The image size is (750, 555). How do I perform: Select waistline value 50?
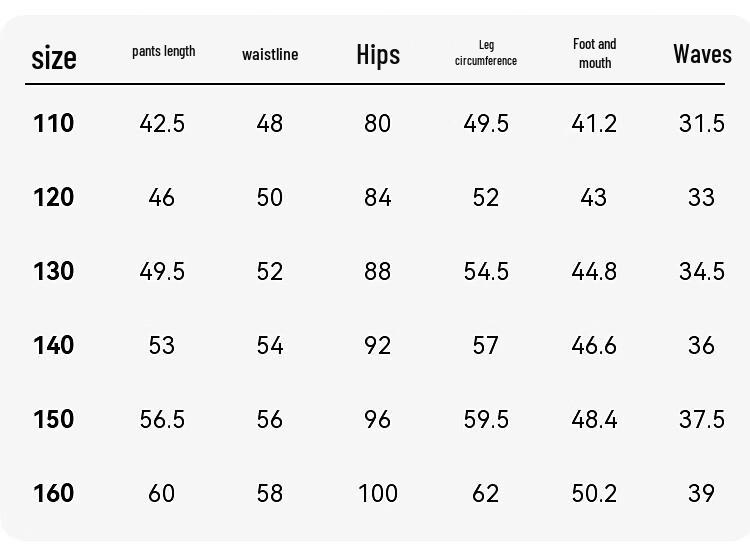pos(270,198)
